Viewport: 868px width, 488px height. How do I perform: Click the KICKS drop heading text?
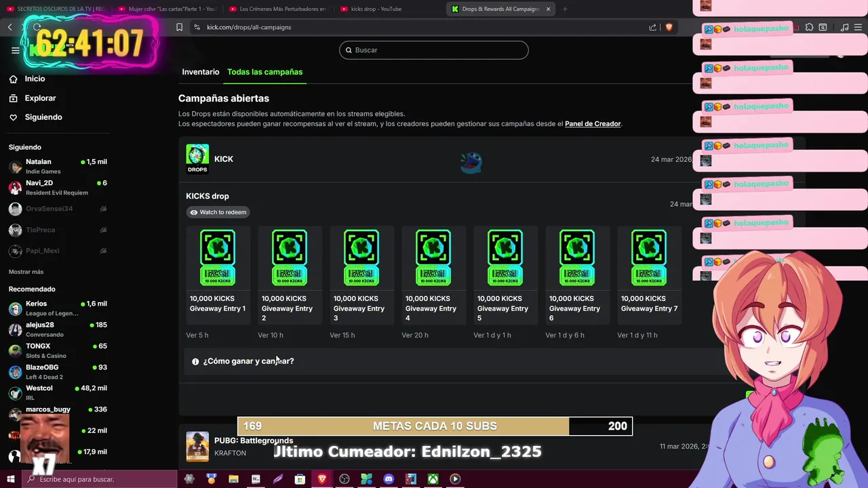click(208, 197)
